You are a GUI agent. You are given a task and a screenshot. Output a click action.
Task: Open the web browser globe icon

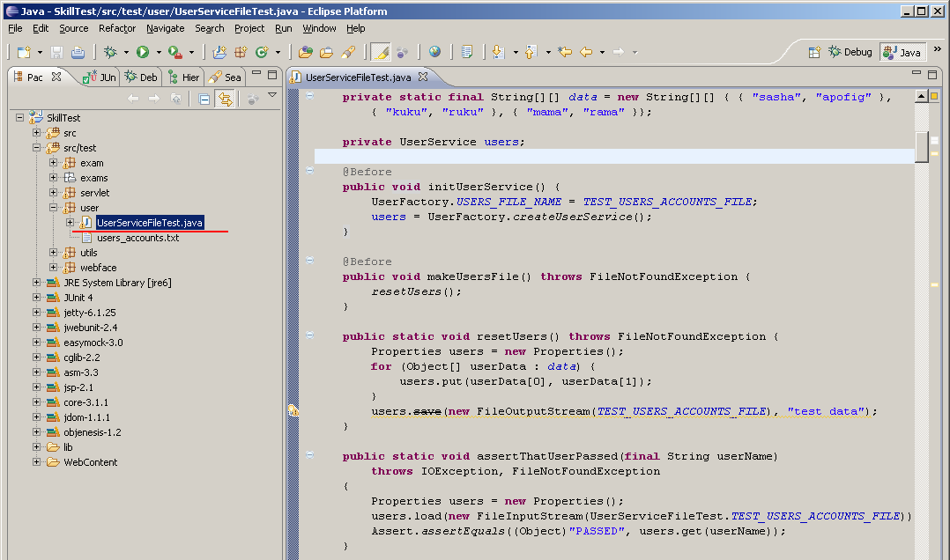pyautogui.click(x=434, y=52)
